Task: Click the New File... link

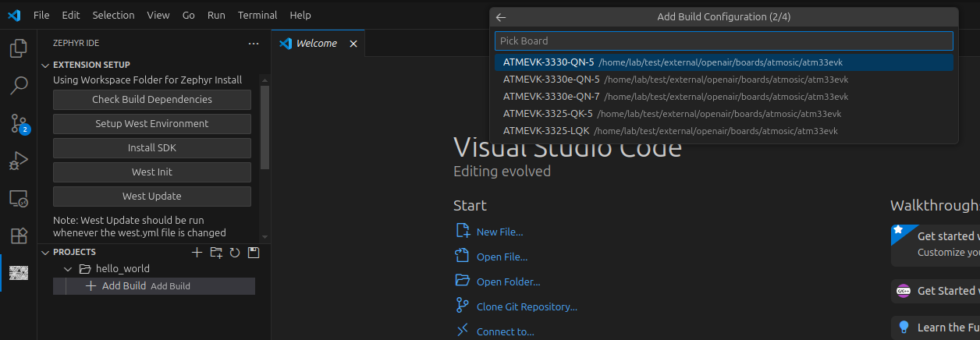Action: 499,232
